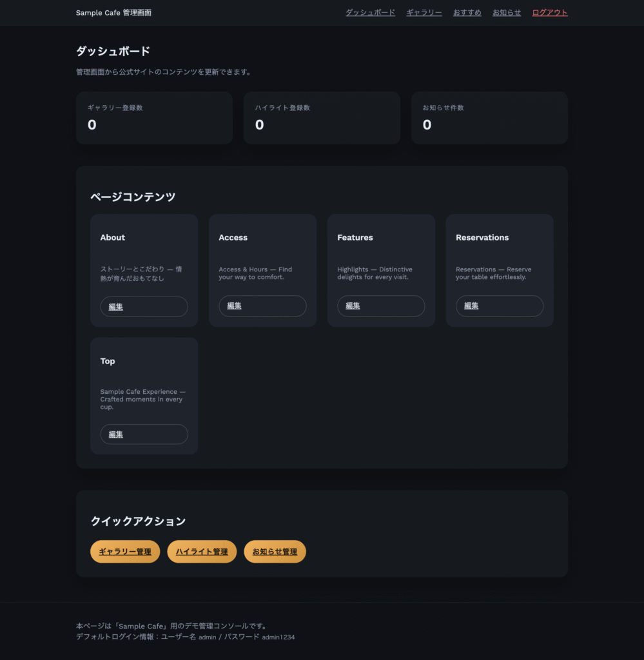644x660 pixels.
Task: Open the おすすめ page from the navigation
Action: click(x=466, y=12)
